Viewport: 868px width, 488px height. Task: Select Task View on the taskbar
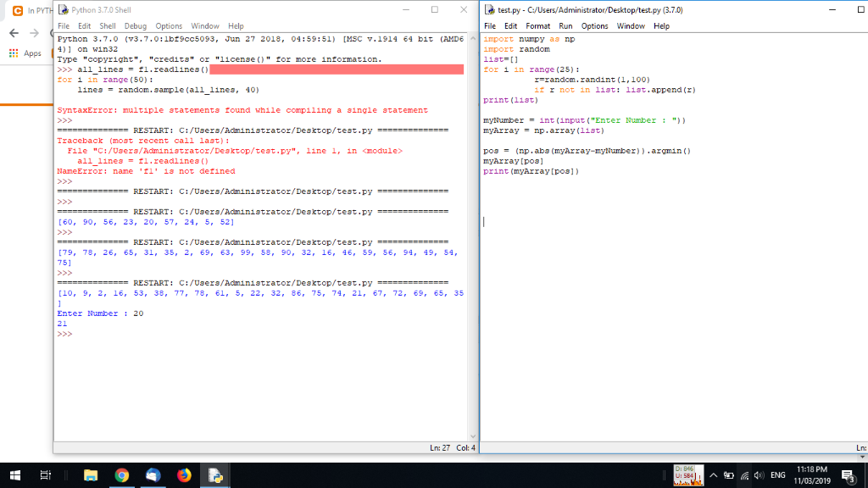pyautogui.click(x=45, y=475)
